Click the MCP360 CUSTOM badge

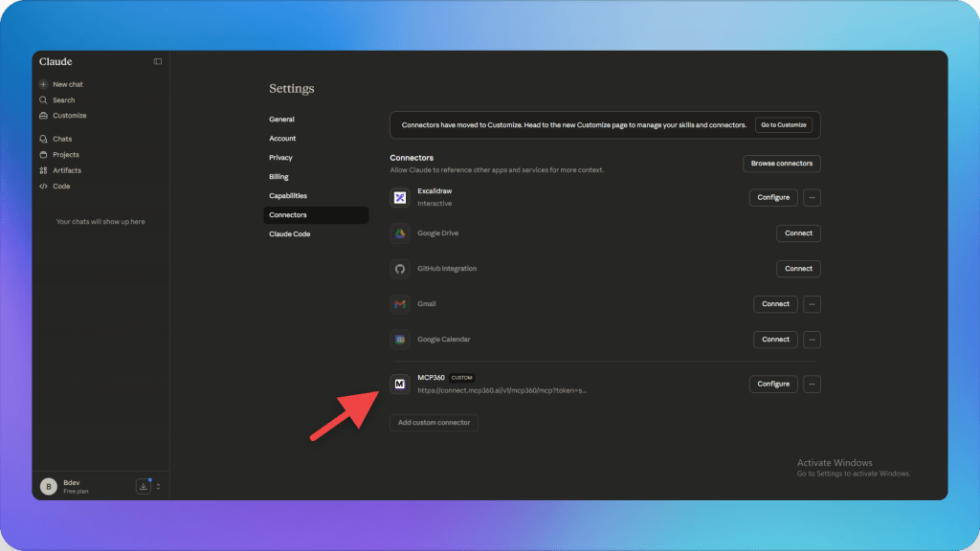coord(462,377)
